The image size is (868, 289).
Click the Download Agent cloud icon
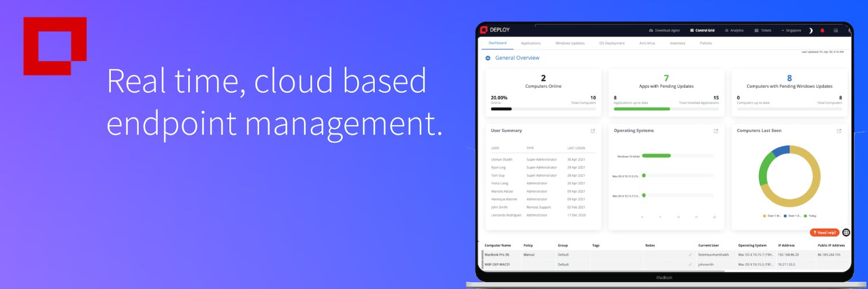tap(651, 30)
